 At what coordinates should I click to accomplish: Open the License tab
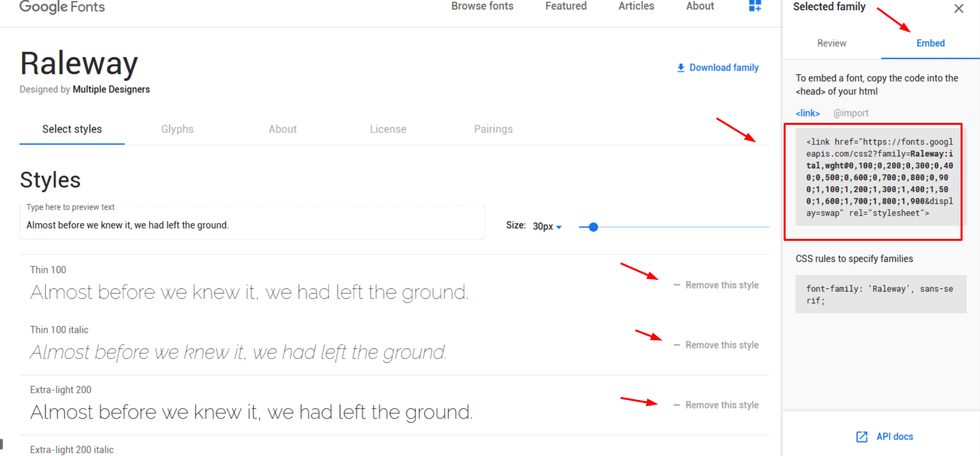388,129
